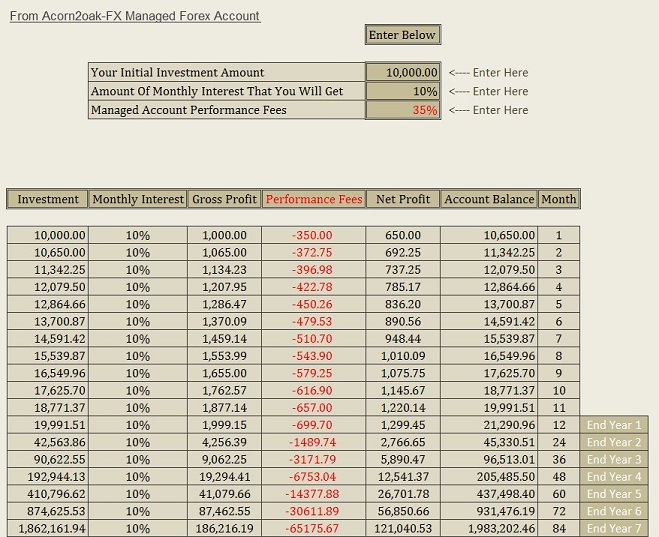Viewport: 659px width, 537px height.
Task: Select account balance cell 1,983,202.46
Action: coord(489,528)
